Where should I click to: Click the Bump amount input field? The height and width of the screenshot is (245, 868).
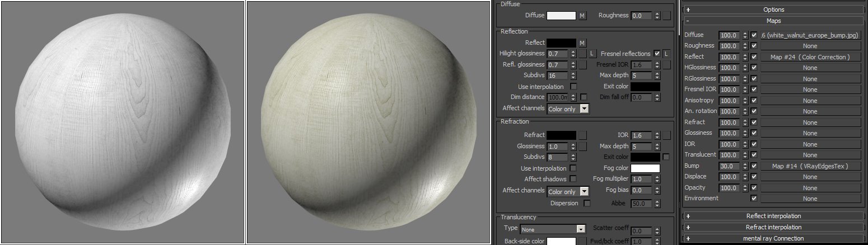(730, 166)
